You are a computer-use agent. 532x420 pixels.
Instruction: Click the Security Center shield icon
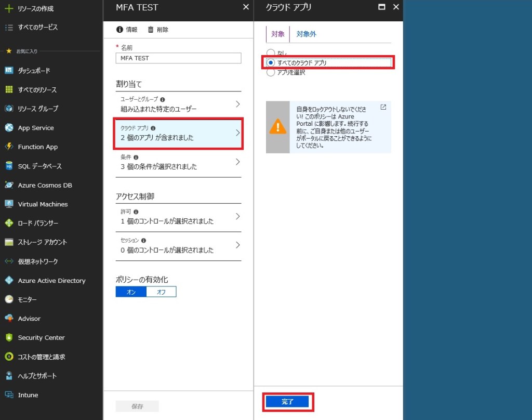pyautogui.click(x=9, y=337)
